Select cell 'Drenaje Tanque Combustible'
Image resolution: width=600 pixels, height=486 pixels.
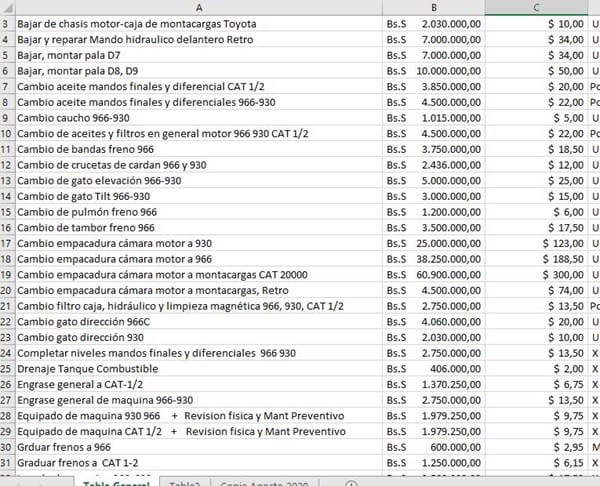click(199, 369)
